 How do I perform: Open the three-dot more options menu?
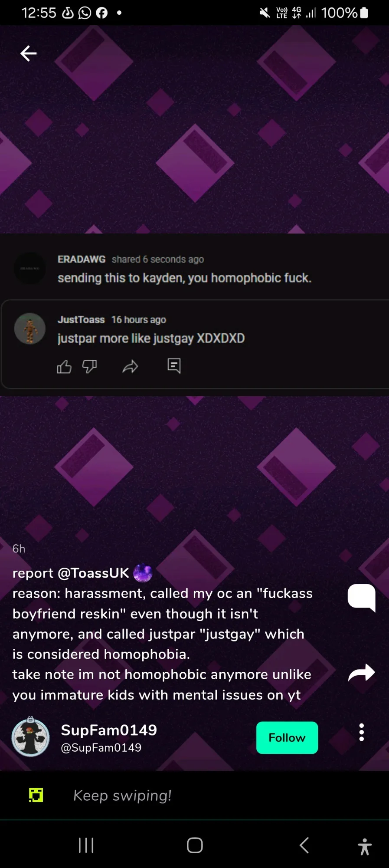click(361, 733)
